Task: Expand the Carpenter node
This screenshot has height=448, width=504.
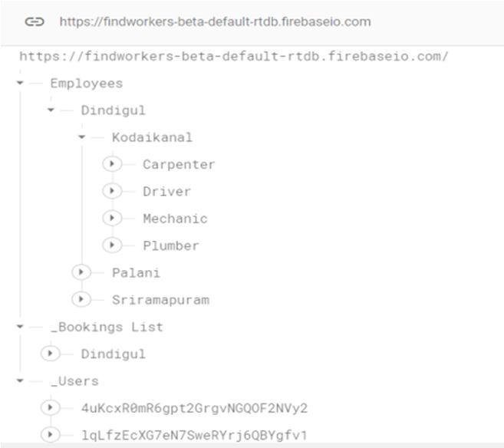Action: pyautogui.click(x=112, y=164)
